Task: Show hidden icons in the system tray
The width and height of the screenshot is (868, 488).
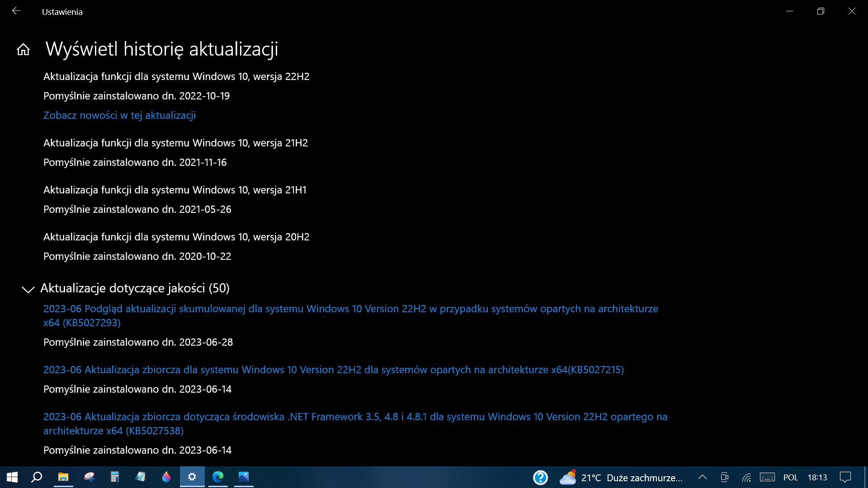Action: tap(702, 478)
